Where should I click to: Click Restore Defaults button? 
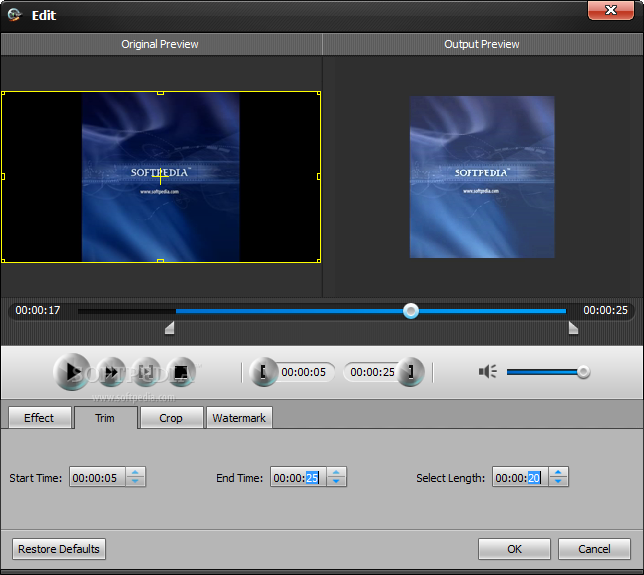pyautogui.click(x=59, y=549)
